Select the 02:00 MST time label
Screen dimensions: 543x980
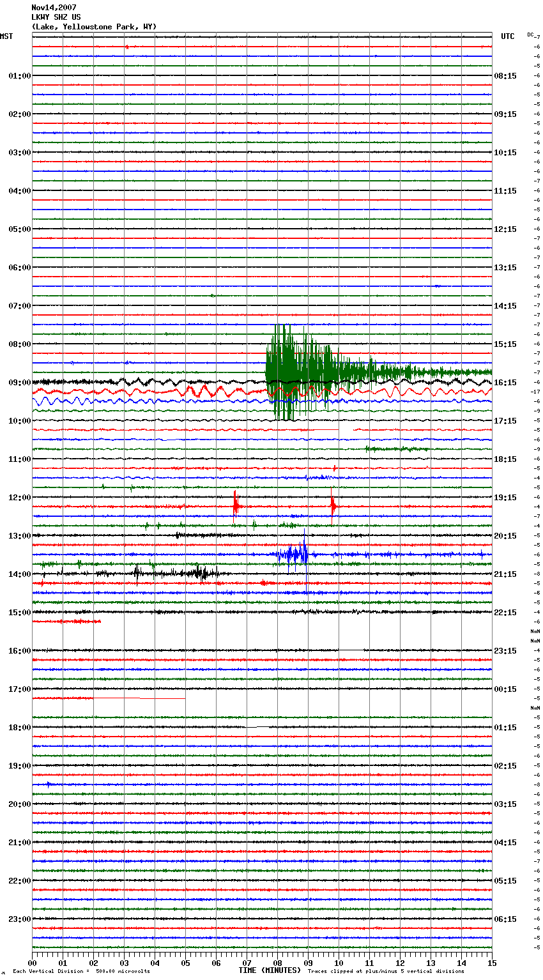[20, 114]
